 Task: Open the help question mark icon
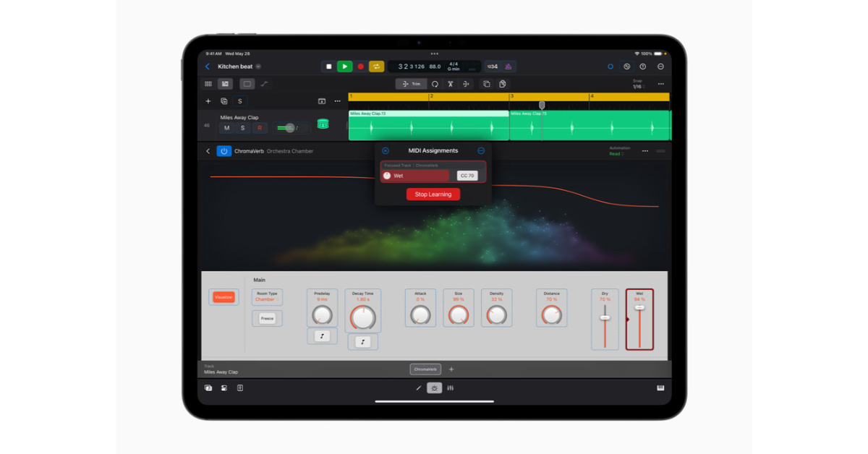tap(643, 67)
